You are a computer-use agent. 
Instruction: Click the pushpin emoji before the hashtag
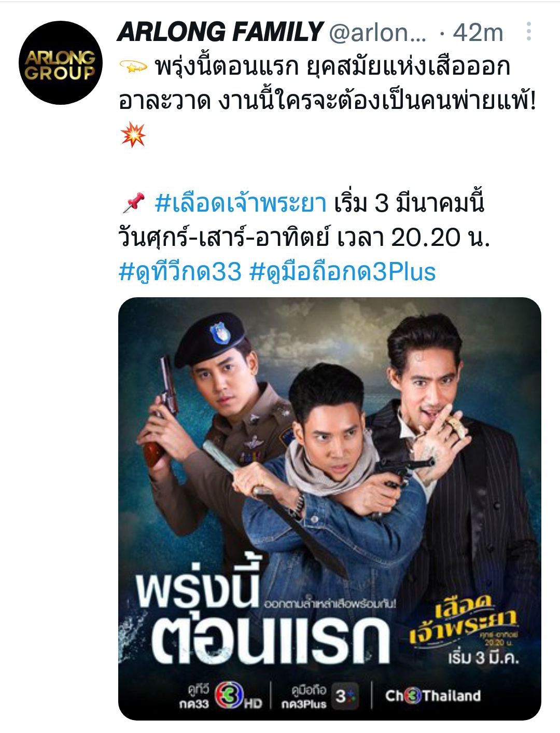[133, 203]
